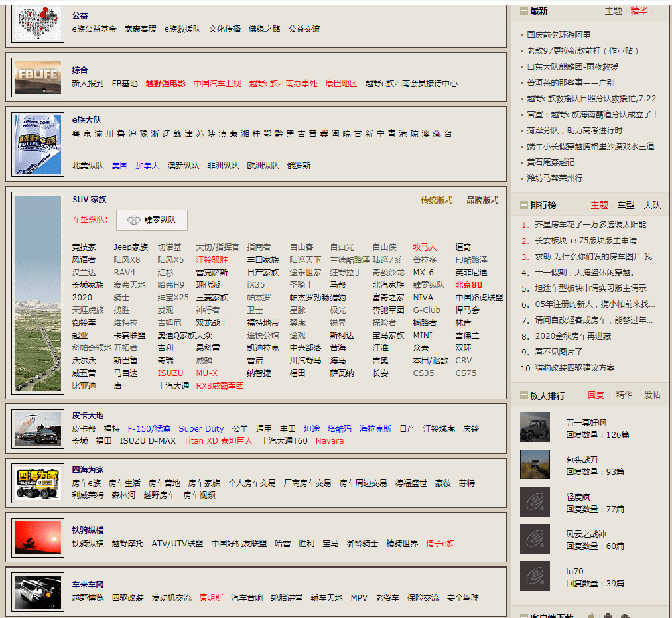Open 侉子e族 red link

(440, 544)
